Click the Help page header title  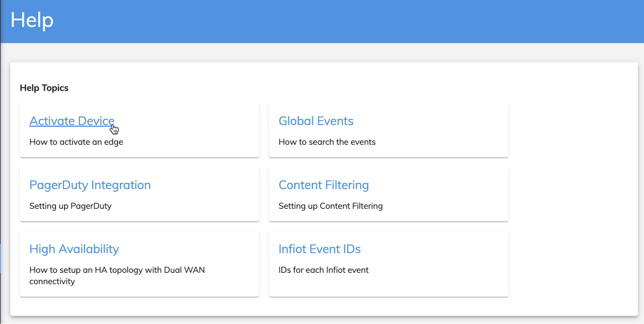pos(32,20)
